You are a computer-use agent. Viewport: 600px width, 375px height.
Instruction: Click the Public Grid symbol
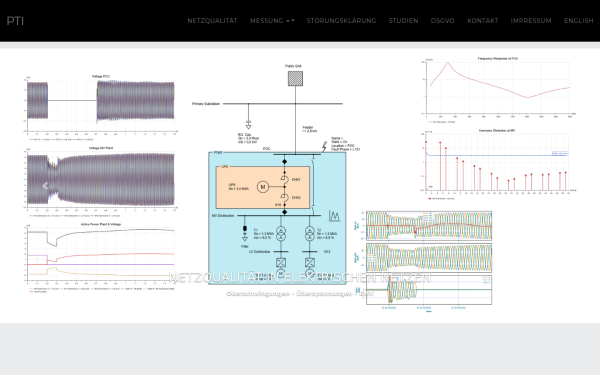(295, 79)
